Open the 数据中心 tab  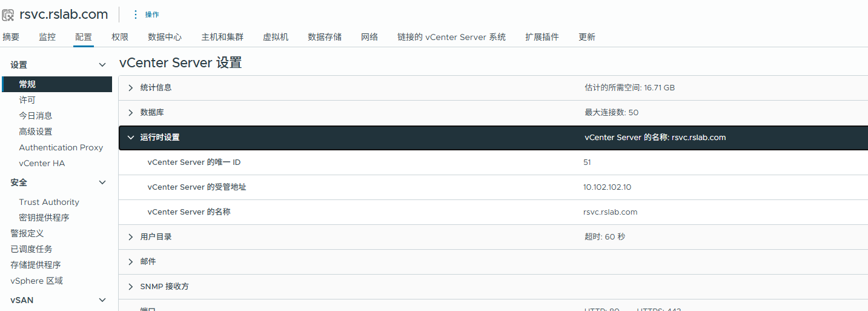pos(165,37)
